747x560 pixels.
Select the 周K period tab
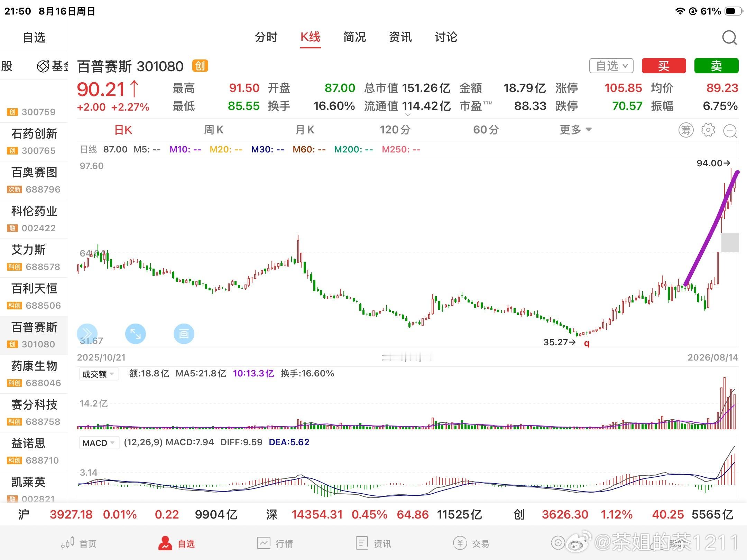[x=213, y=130]
